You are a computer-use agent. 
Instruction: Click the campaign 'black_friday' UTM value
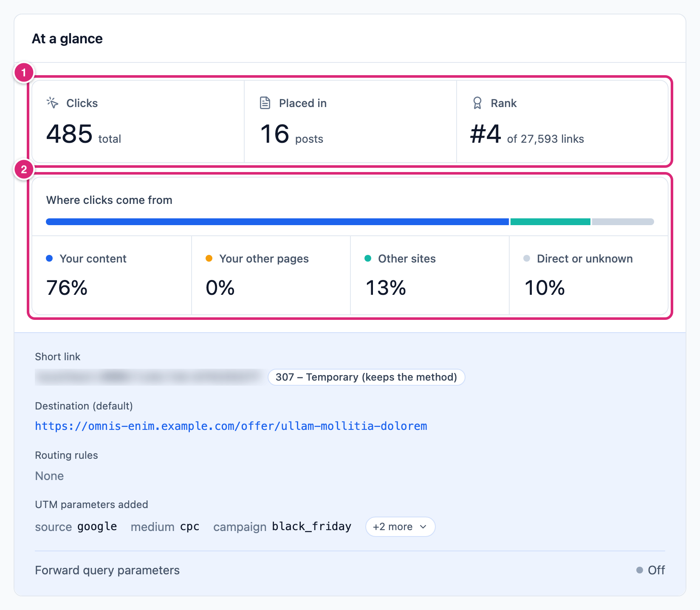click(x=312, y=527)
